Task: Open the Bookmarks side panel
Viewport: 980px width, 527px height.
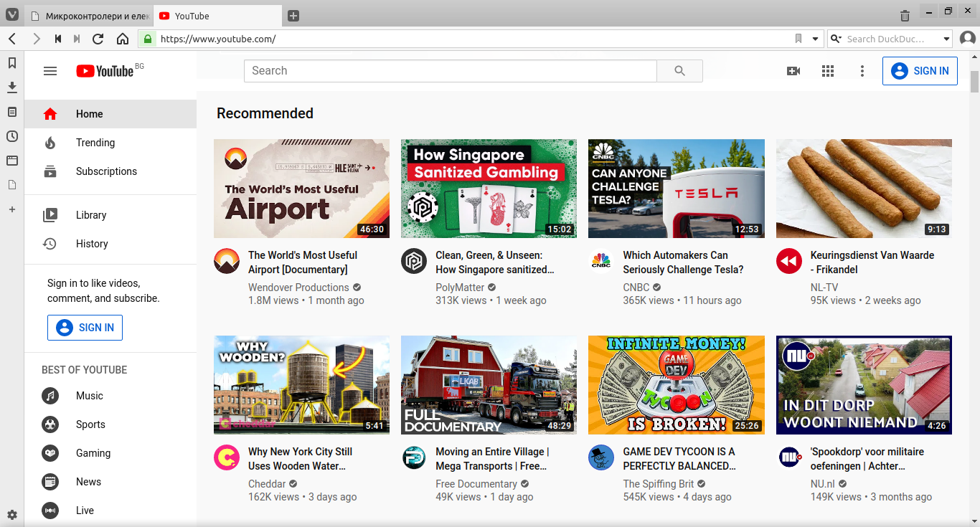Action: point(12,63)
